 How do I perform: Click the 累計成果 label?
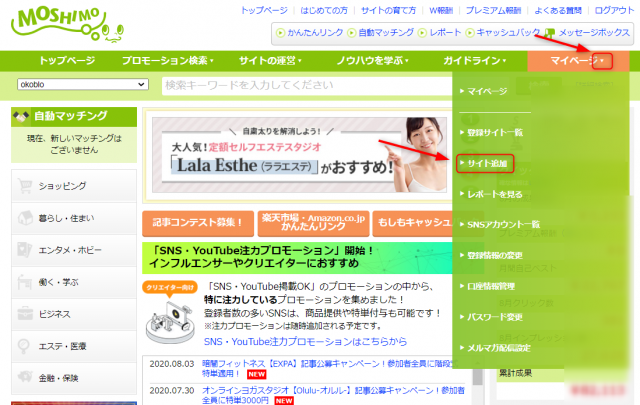click(516, 373)
